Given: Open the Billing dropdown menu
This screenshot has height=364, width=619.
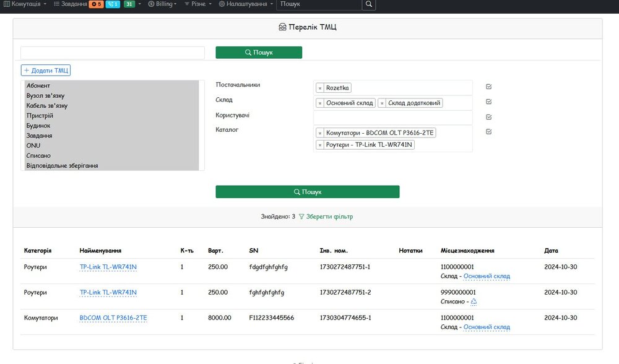Looking at the screenshot, I should 162,4.
